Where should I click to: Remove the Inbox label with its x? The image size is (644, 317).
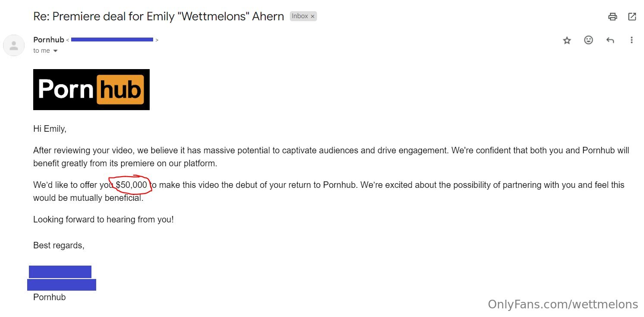[313, 16]
